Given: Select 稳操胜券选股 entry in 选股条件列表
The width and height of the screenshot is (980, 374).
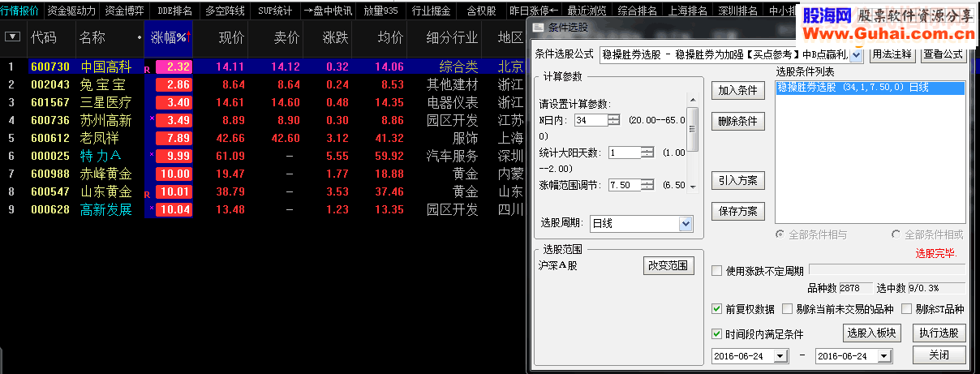Looking at the screenshot, I should [x=870, y=88].
